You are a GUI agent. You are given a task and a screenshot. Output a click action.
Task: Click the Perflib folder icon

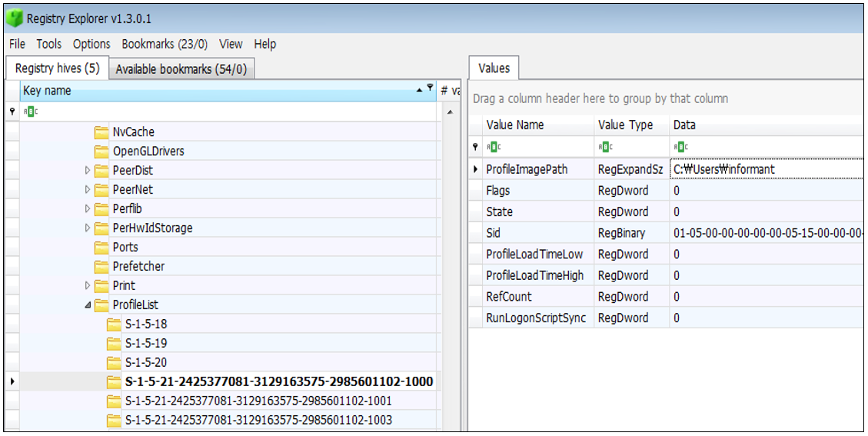(x=101, y=209)
